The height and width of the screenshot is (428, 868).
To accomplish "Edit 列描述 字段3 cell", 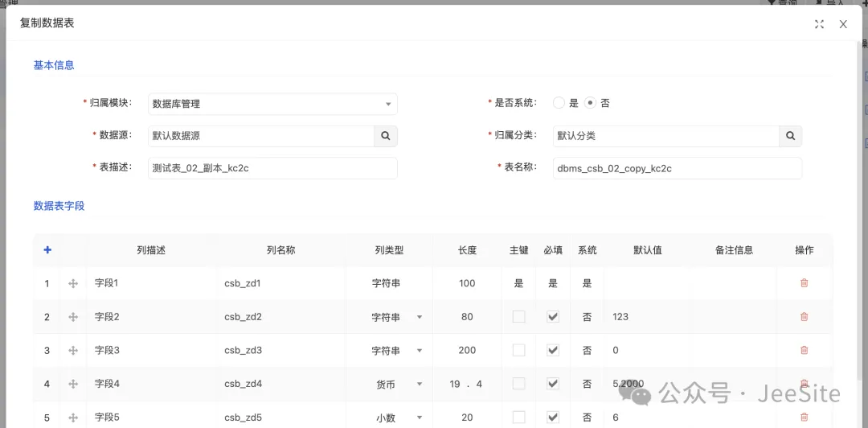I will pyautogui.click(x=152, y=351).
